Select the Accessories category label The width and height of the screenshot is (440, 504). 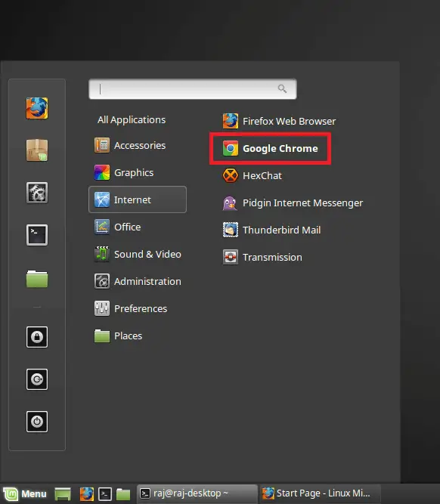click(x=140, y=145)
